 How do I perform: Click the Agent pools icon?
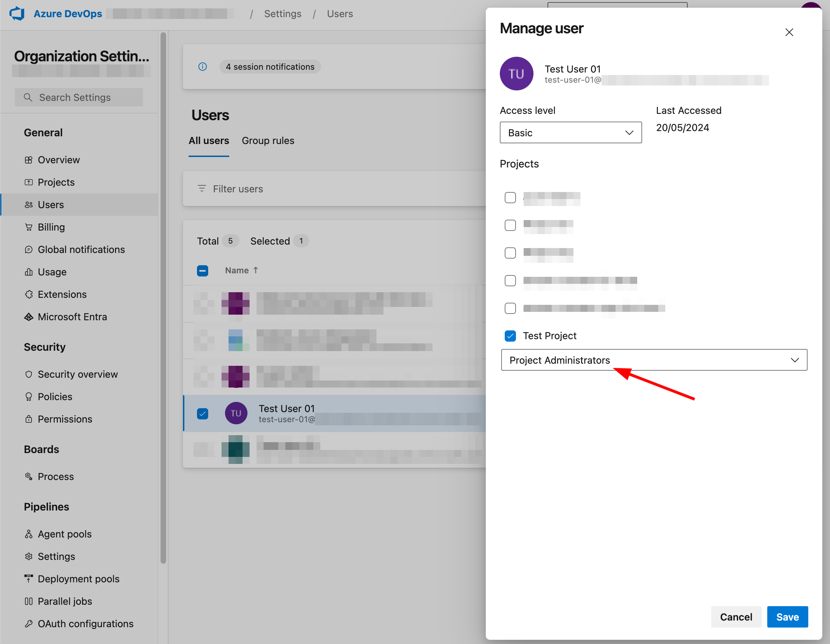(x=28, y=534)
